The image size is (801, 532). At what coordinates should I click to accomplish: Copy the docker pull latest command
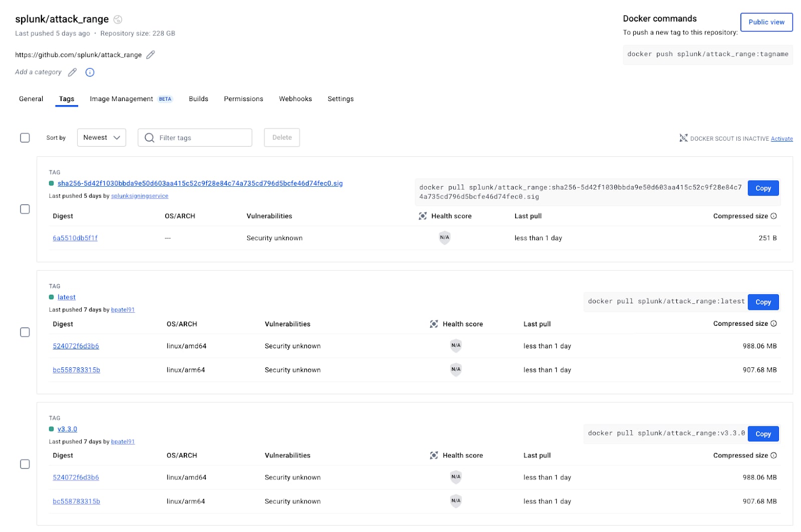[763, 302]
